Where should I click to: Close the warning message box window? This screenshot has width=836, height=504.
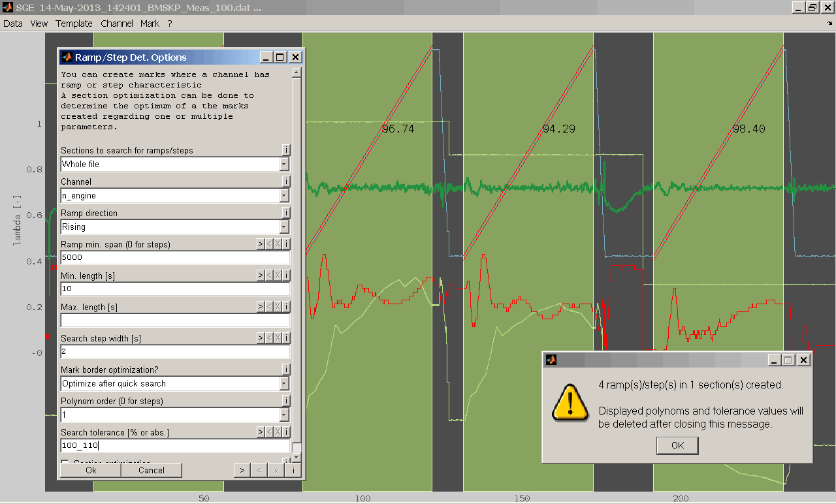[803, 360]
